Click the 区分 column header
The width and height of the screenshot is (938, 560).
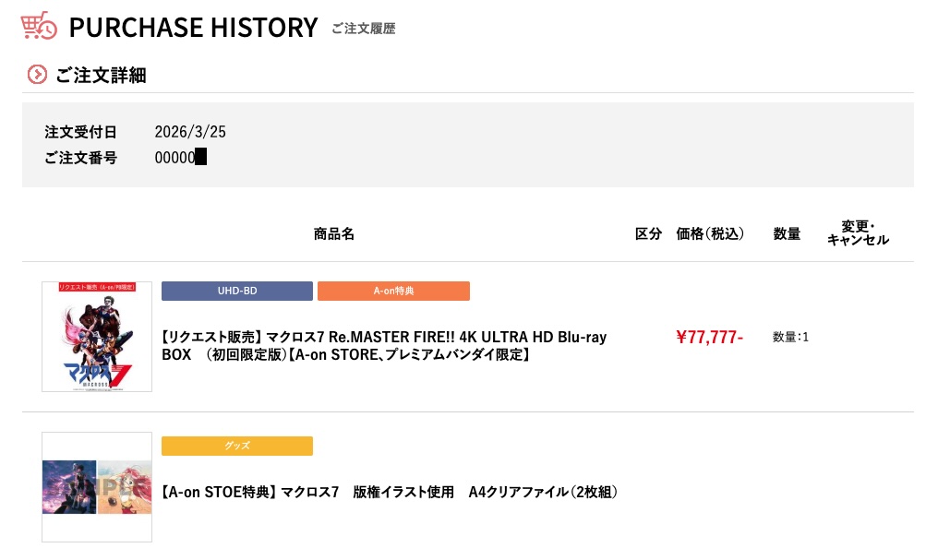648,234
